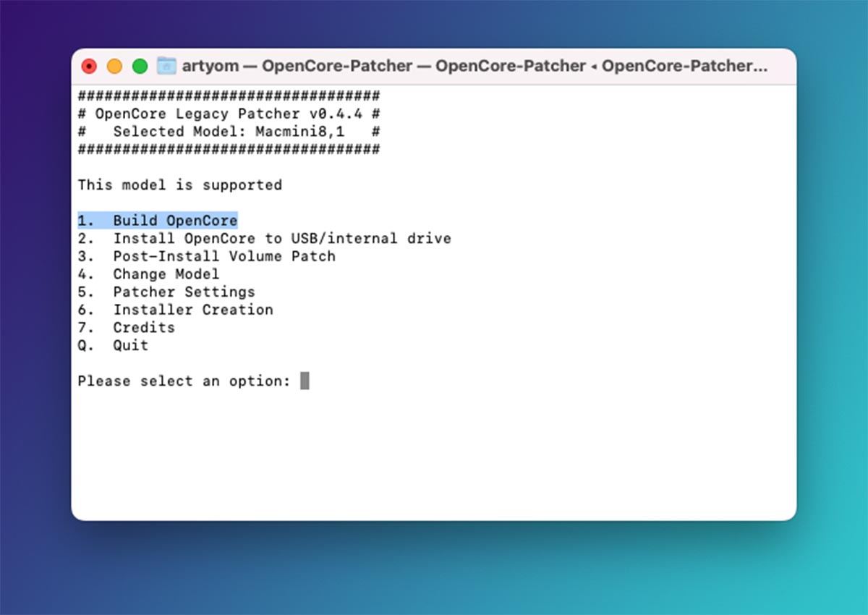Click the '6. Installer Creation' line
This screenshot has width=868, height=615.
[175, 310]
